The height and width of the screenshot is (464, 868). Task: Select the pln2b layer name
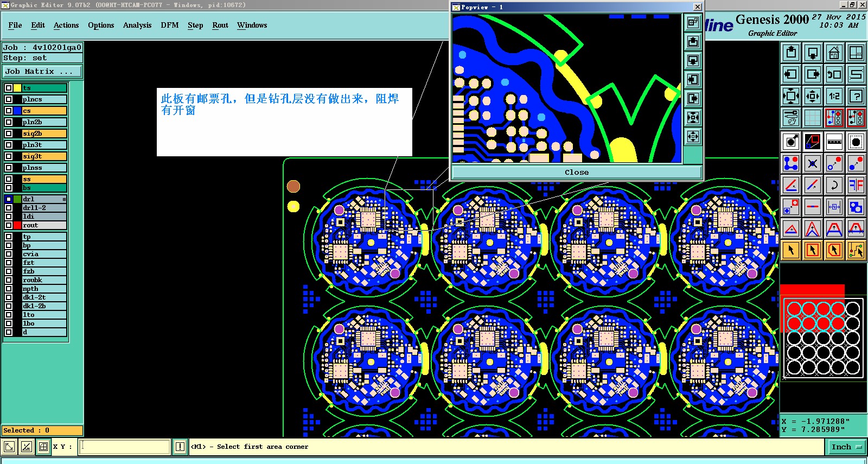[x=44, y=122]
